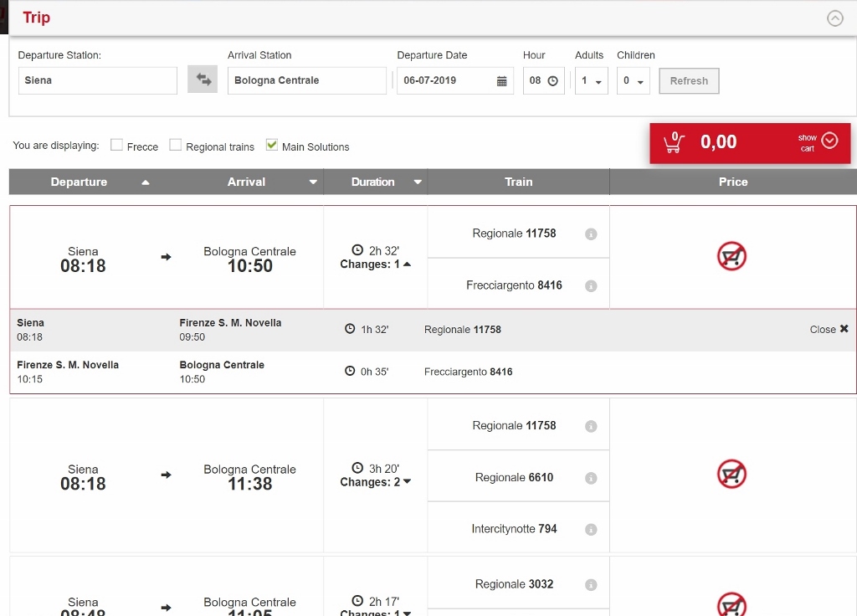Screen dimensions: 857x616
Task: Enable the Regional trains checkbox
Action: click(x=175, y=145)
